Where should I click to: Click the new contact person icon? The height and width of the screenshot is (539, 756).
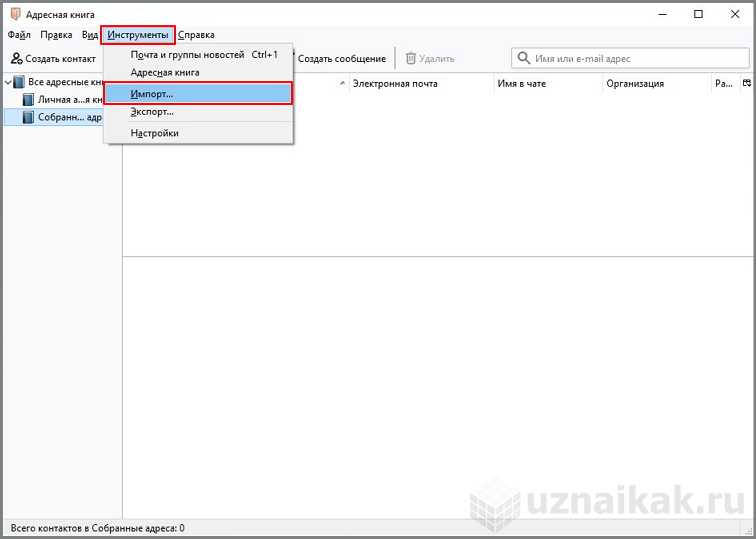pos(16,59)
